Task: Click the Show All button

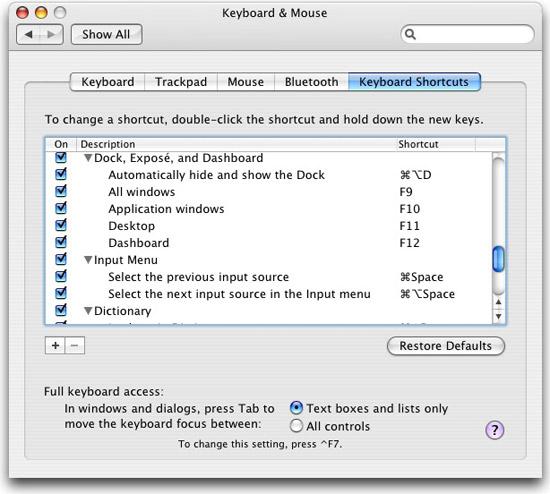Action: coord(106,34)
